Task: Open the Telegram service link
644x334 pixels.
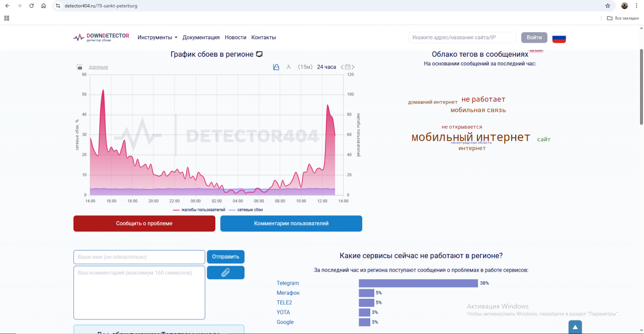Action: point(288,283)
